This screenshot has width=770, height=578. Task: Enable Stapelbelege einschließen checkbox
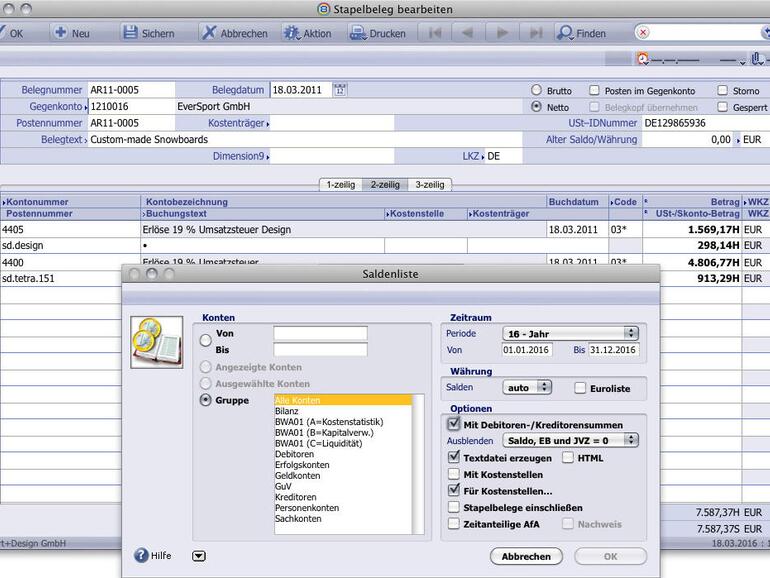(454, 507)
